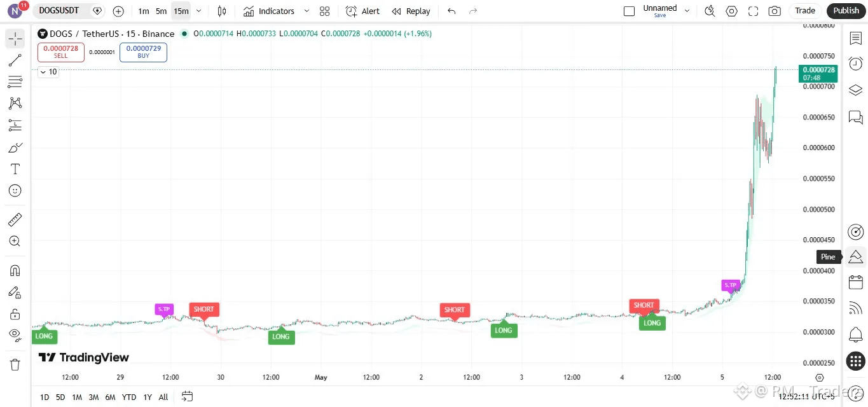
Task: Open the TradingView logo link
Action: 83,357
